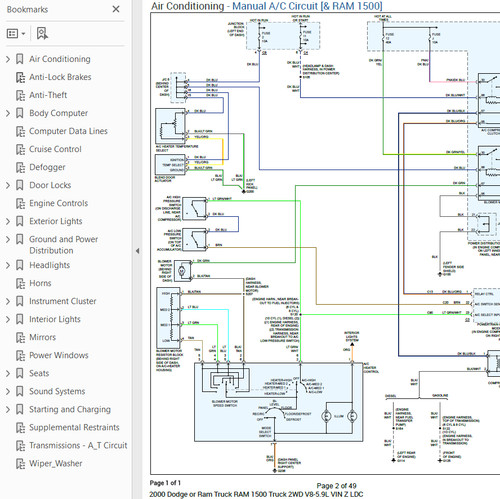This screenshot has height=499, width=500.
Task: Expand the Seats bookmark
Action: point(8,373)
